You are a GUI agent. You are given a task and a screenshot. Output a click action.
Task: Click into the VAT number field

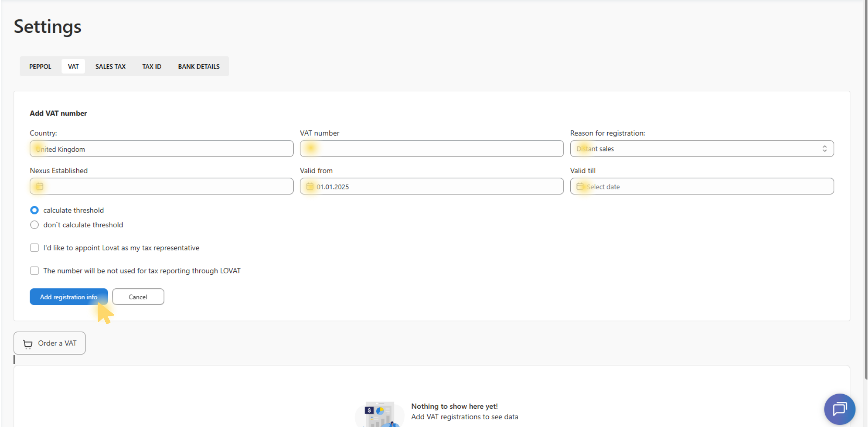pyautogui.click(x=432, y=149)
